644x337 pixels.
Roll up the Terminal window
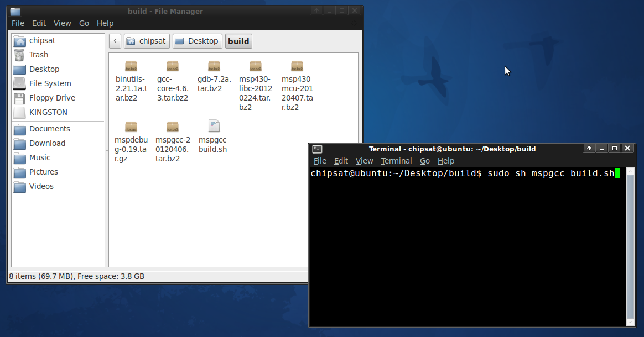(589, 149)
